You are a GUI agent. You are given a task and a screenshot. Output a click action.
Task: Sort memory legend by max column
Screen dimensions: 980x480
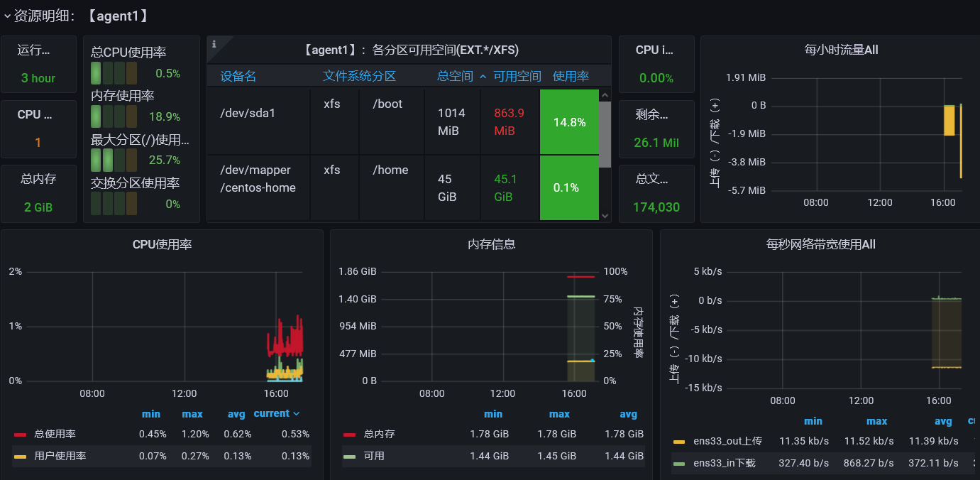tap(559, 414)
